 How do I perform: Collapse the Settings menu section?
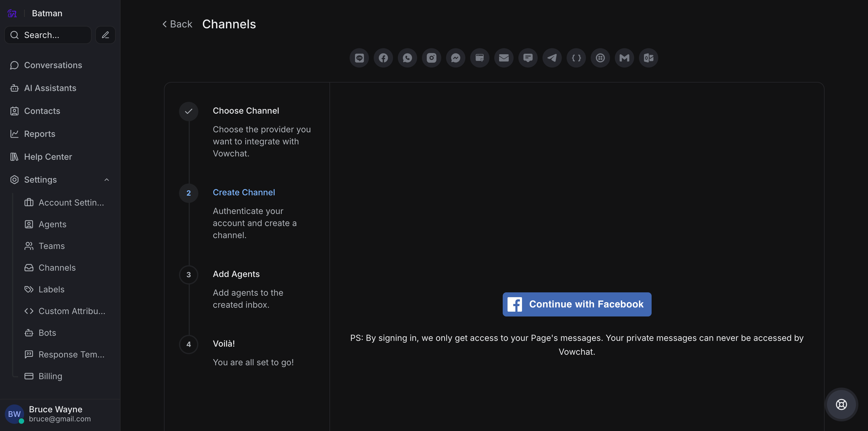(106, 180)
